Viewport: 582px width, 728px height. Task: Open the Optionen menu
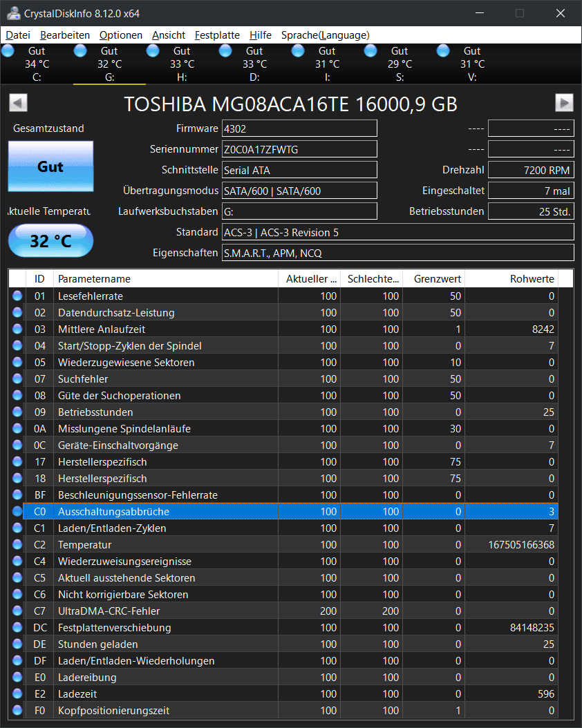[x=121, y=35]
